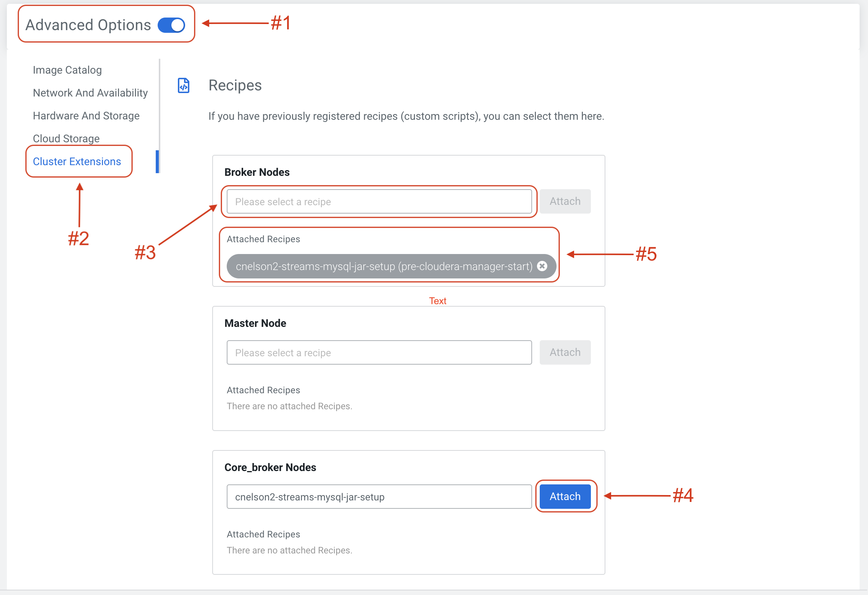
Task: Click blue Attach button for Core_broker Nodes
Action: (x=565, y=497)
